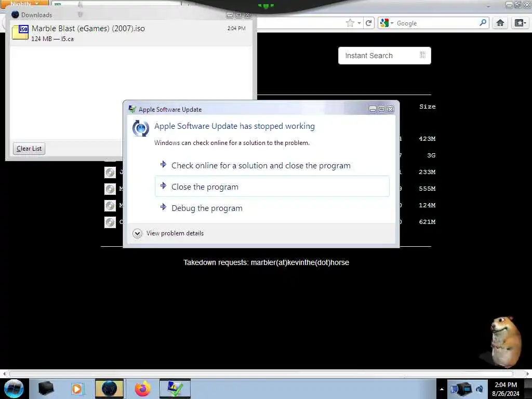Click the blue swirl tray icon beside the clock
This screenshot has width=532, height=399.
(480, 390)
